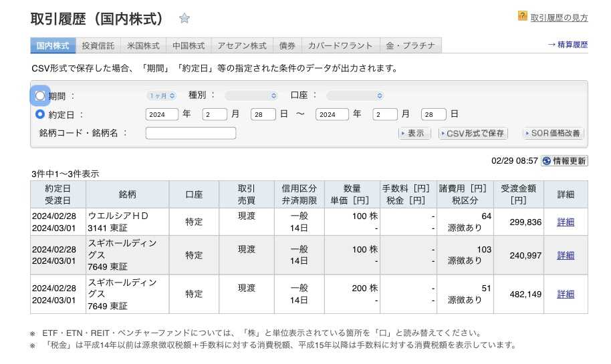Screen dimensions: 611x364
Task: Click the start year field of 約定日
Action: tap(162, 114)
